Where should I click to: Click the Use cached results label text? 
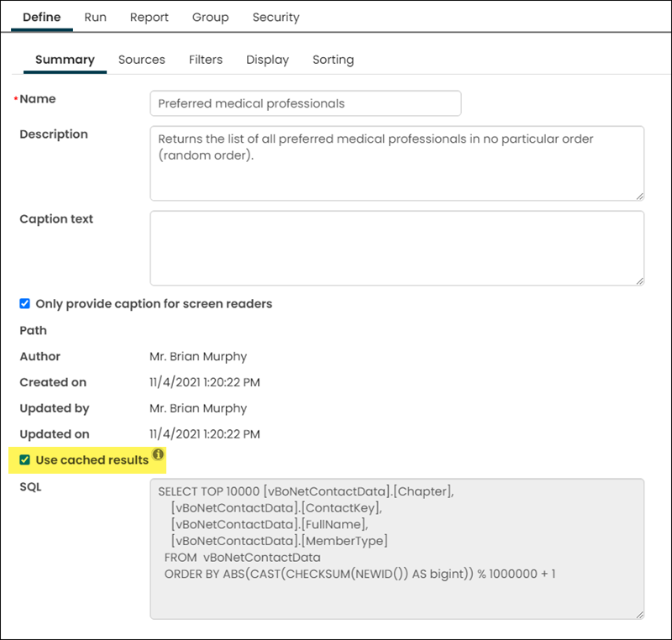[x=92, y=460]
